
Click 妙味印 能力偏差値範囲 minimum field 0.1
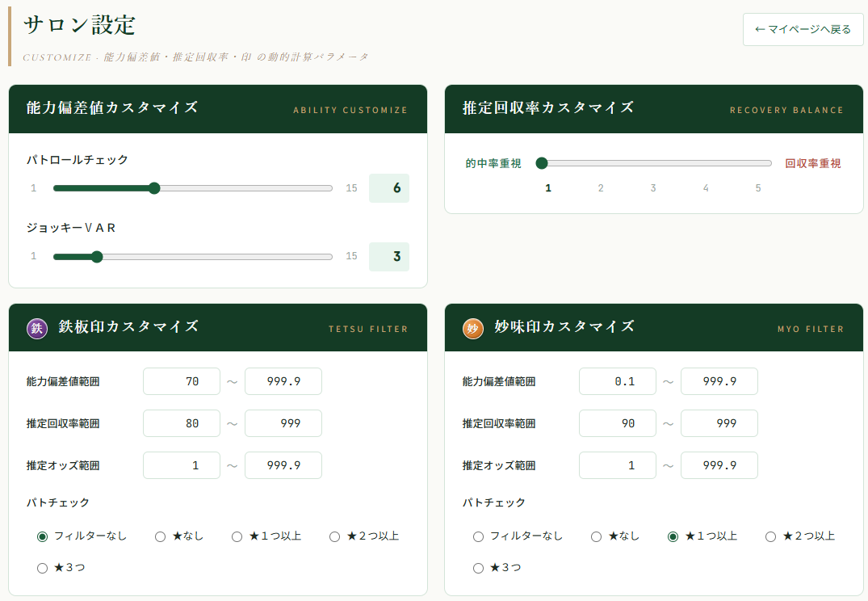click(618, 381)
